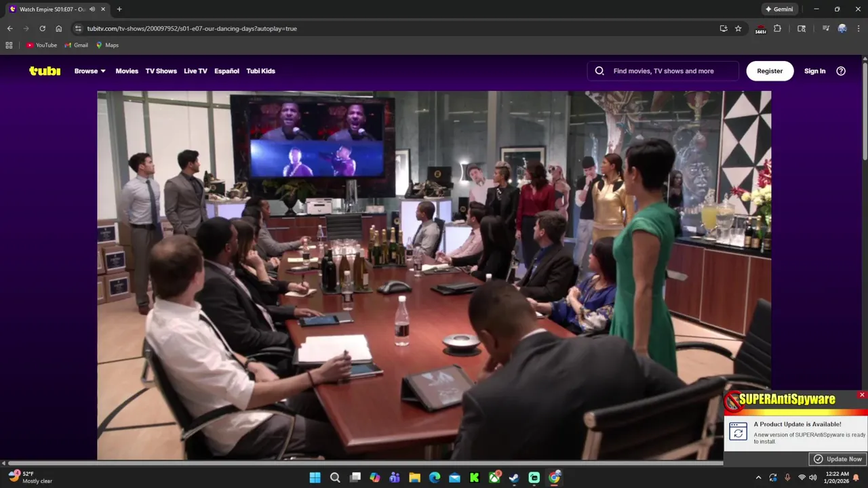Click the magnifier icon in Tubi search
Screen dimensions: 868x488
pyautogui.click(x=599, y=71)
